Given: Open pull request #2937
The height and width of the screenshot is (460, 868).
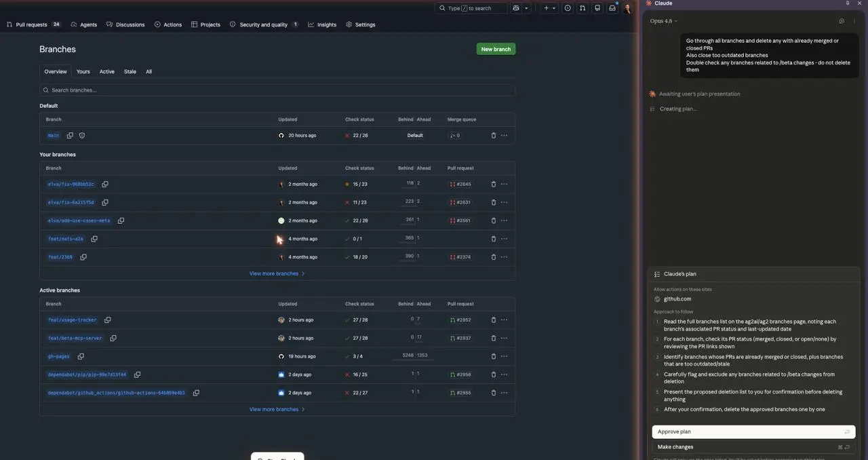Looking at the screenshot, I should [460, 338].
